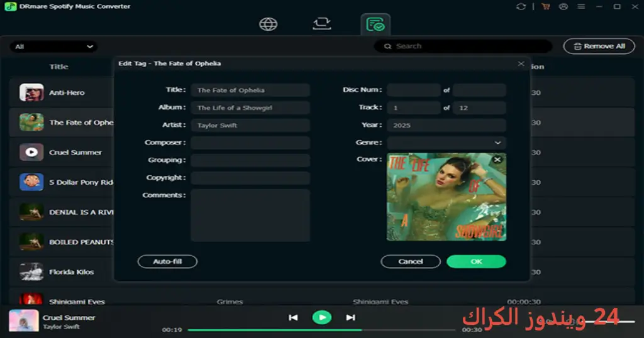Open the hamburger menu icon
The width and height of the screenshot is (644, 338).
click(x=581, y=6)
